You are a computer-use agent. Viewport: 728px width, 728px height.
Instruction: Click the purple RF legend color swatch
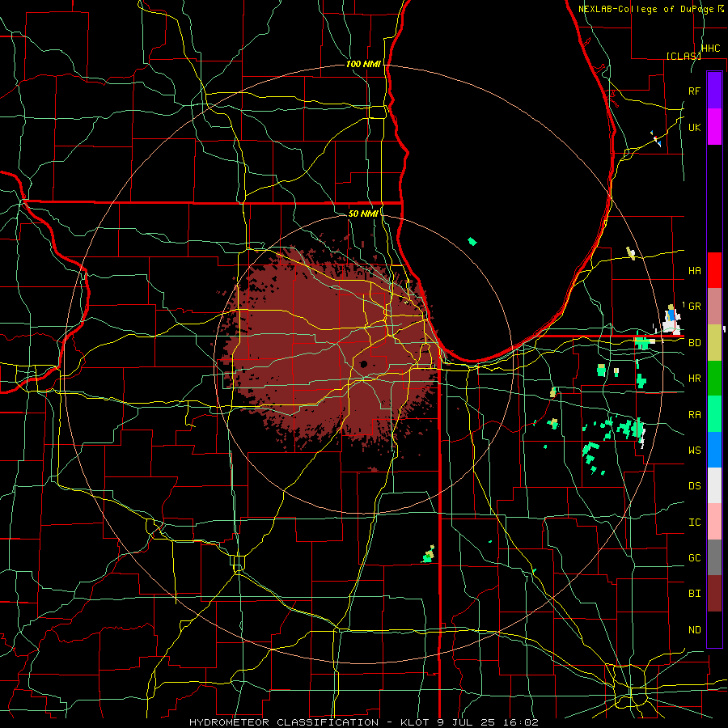pos(714,90)
